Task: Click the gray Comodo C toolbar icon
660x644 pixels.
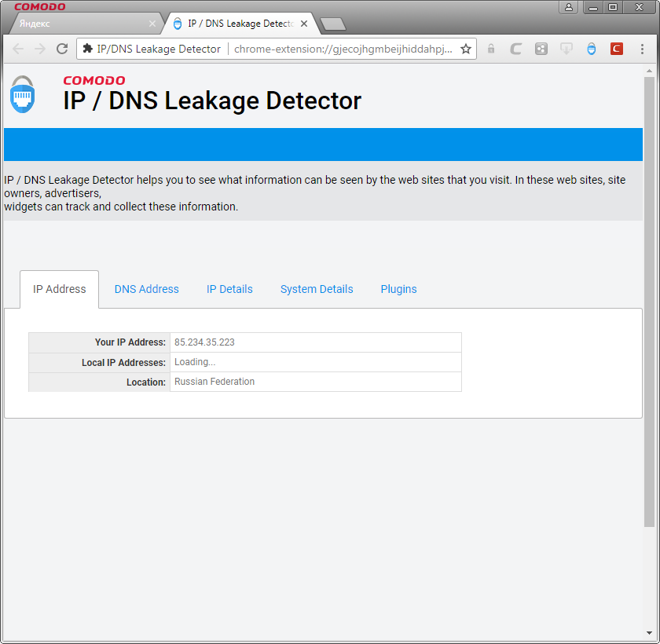Action: [x=516, y=49]
